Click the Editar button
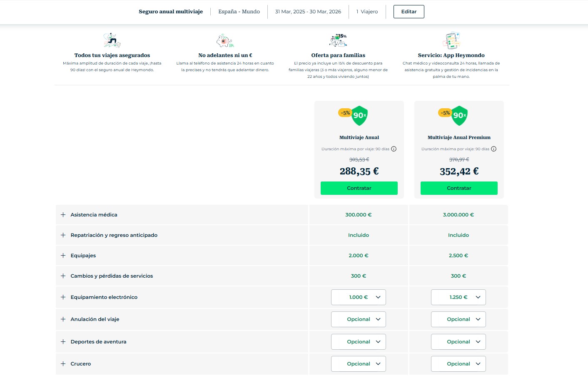 point(409,12)
